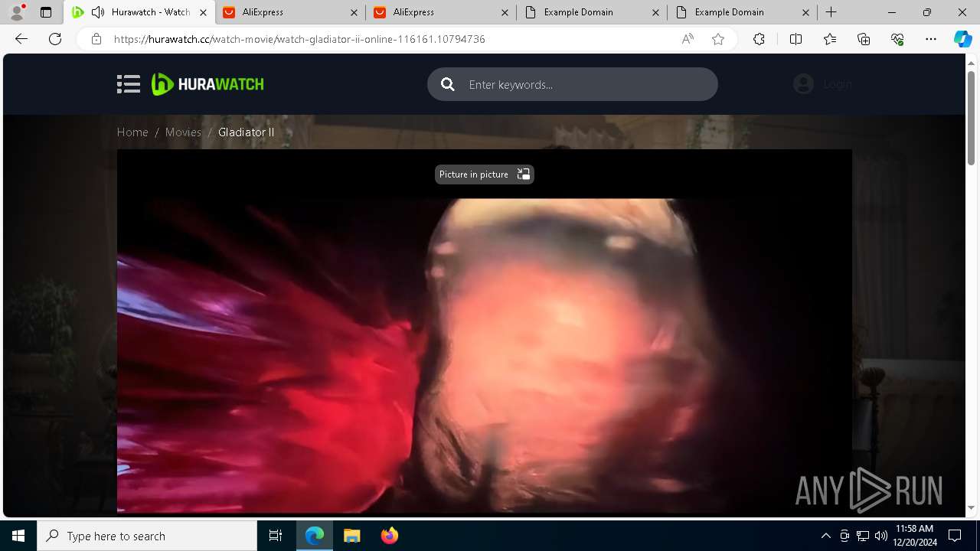Image resolution: width=980 pixels, height=551 pixels.
Task: Open the Favorites list icon
Action: pos(830,39)
